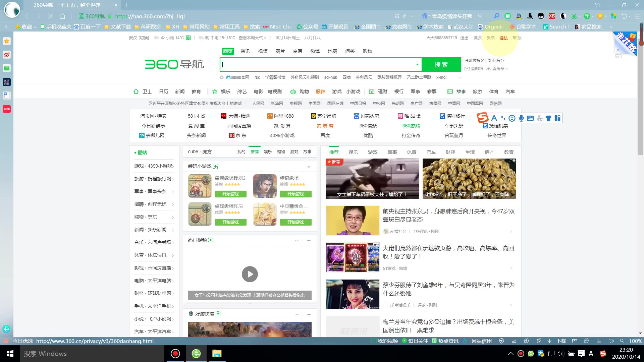Image resolution: width=644 pixels, height=362 pixels.
Task: Open the mail icon in the left sidebar
Action: 7,68
